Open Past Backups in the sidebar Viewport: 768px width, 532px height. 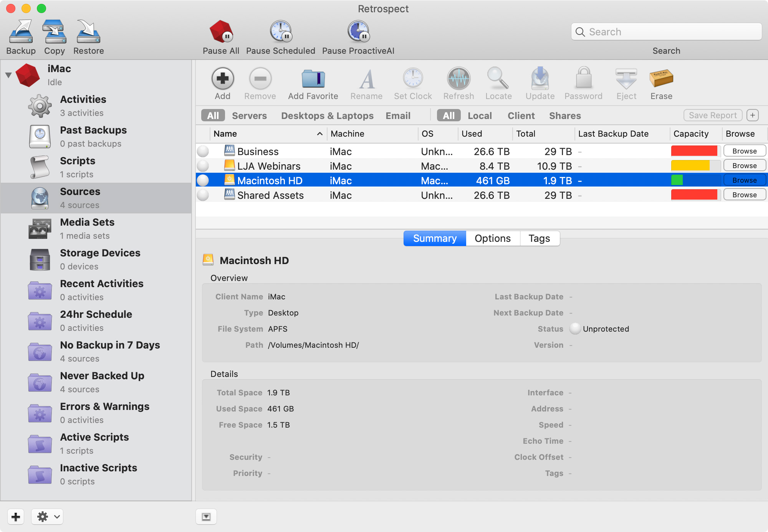click(96, 137)
